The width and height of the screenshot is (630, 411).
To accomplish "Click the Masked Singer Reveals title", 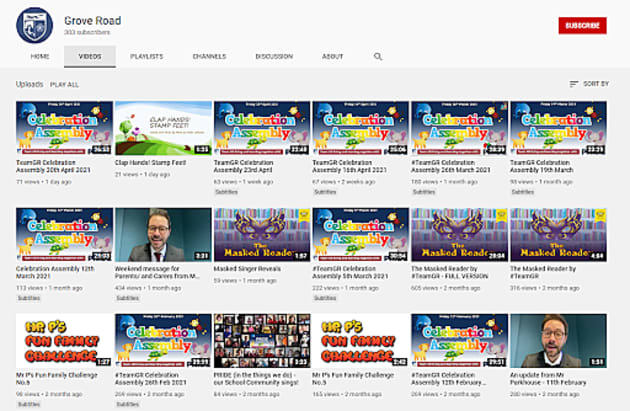I will [x=247, y=269].
